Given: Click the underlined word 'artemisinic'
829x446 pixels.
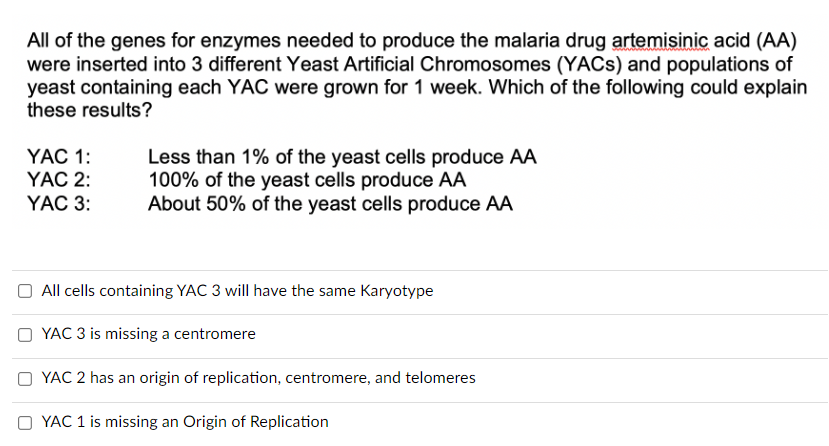Looking at the screenshot, I should click(660, 41).
